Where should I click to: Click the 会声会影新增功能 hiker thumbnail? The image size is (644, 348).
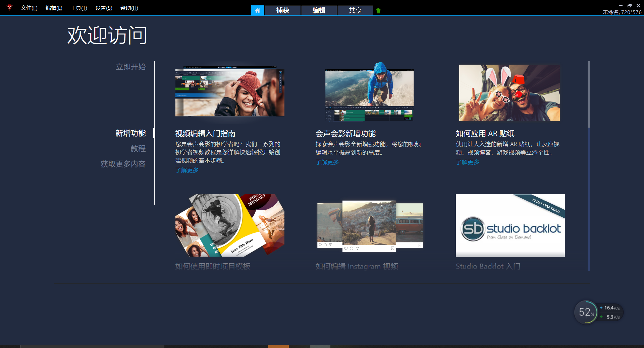[x=369, y=91]
